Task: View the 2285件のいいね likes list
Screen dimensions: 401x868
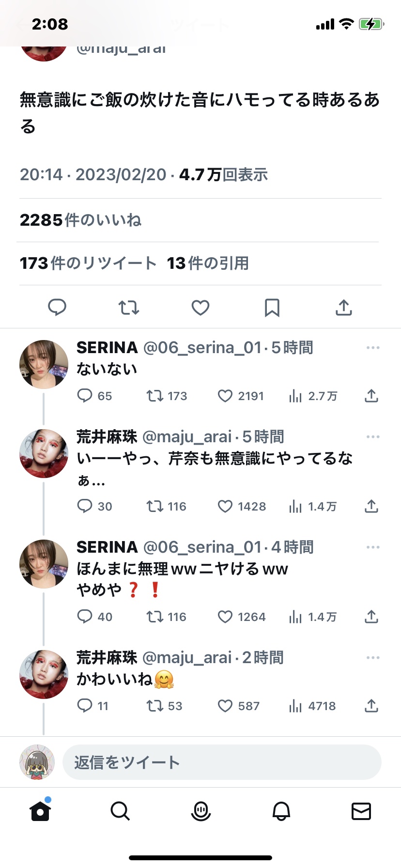Action: click(80, 220)
